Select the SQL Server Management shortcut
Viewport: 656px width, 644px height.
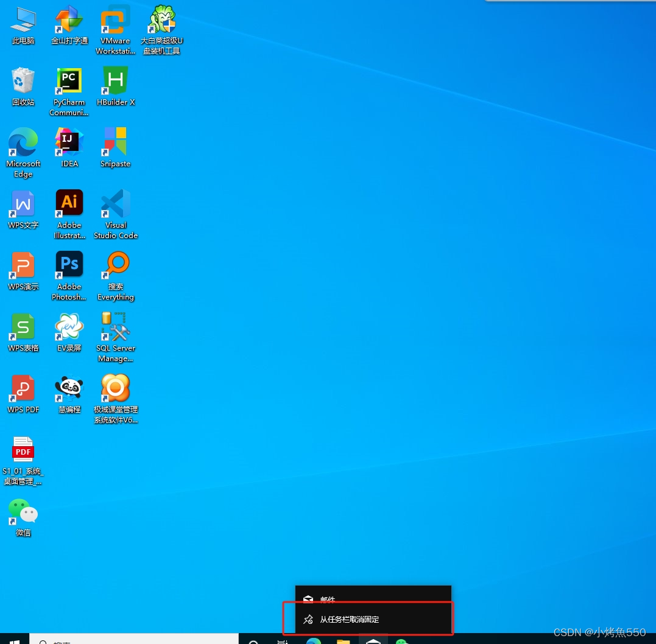116,337
